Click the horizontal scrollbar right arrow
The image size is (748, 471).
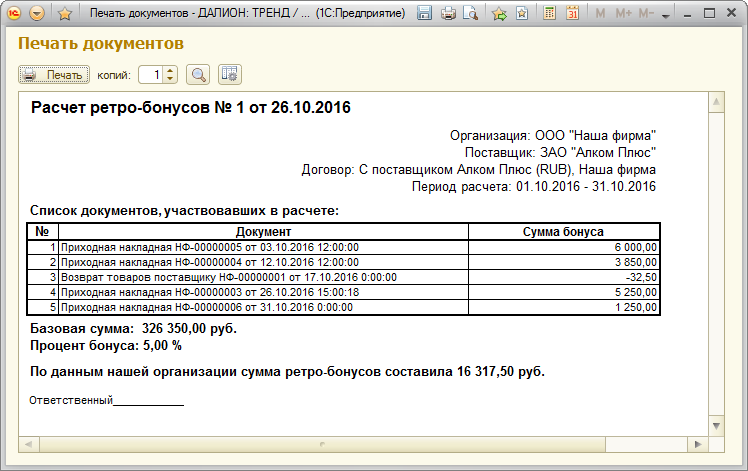pos(698,444)
